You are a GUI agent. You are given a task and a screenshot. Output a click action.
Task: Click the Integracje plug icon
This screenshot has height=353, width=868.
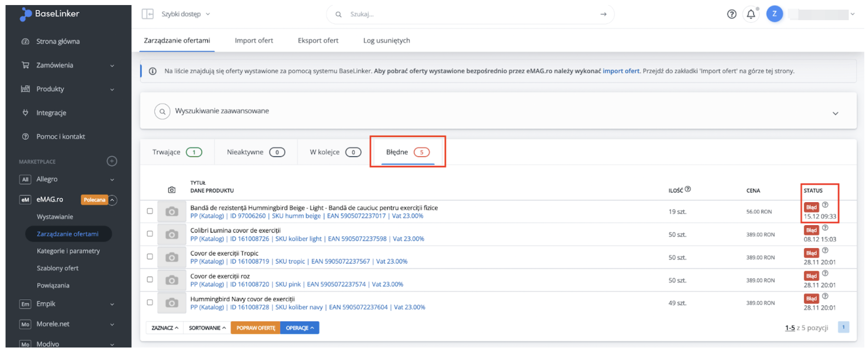(26, 113)
